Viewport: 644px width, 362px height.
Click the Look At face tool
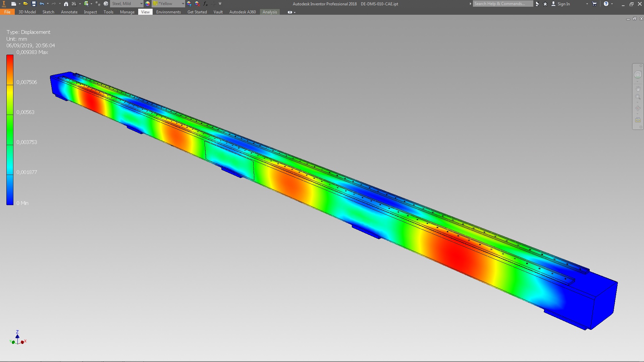tap(638, 120)
